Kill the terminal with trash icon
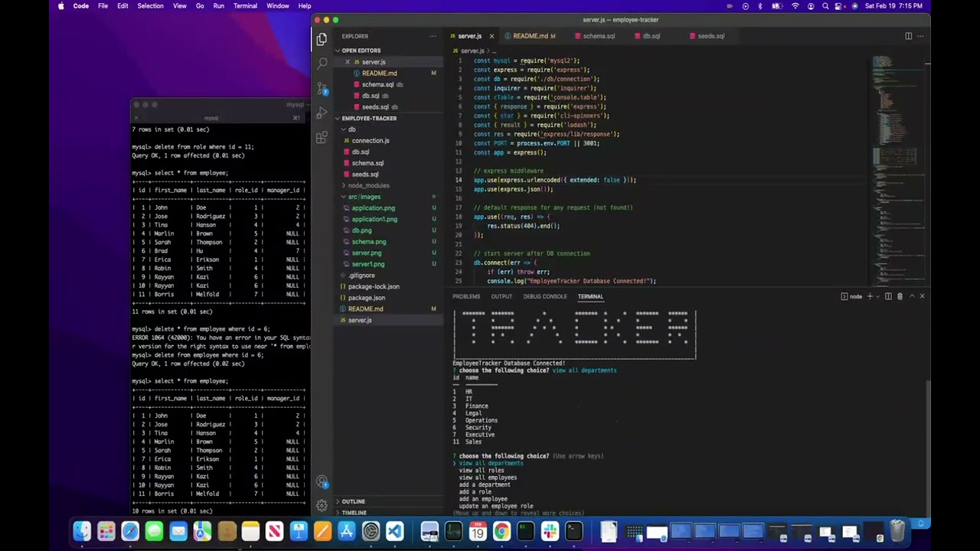This screenshot has height=551, width=980. (900, 296)
